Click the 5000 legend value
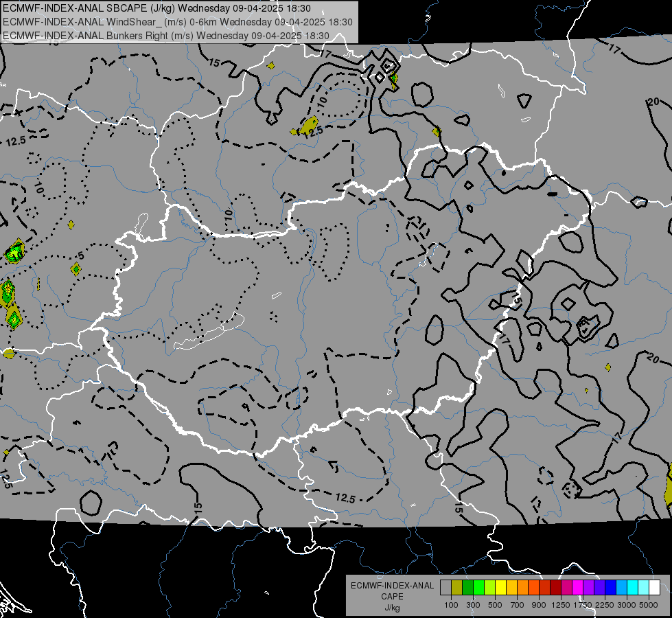This screenshot has width=672, height=618. [x=649, y=605]
